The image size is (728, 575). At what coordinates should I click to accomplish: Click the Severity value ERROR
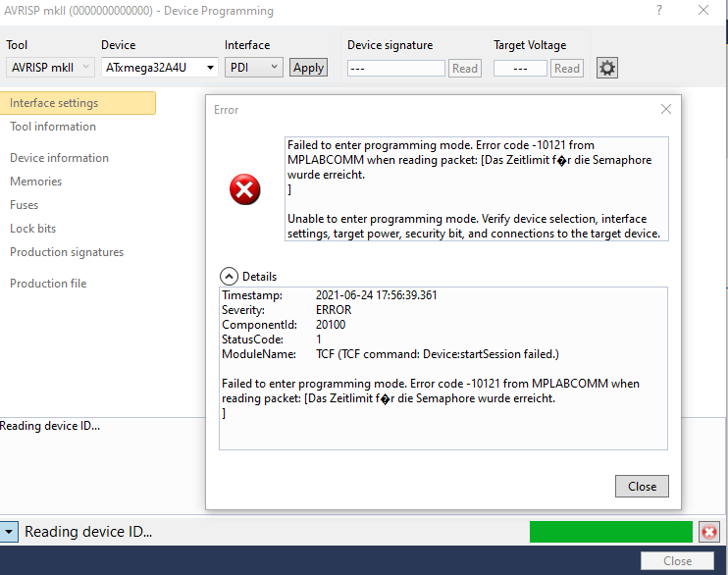pos(334,310)
